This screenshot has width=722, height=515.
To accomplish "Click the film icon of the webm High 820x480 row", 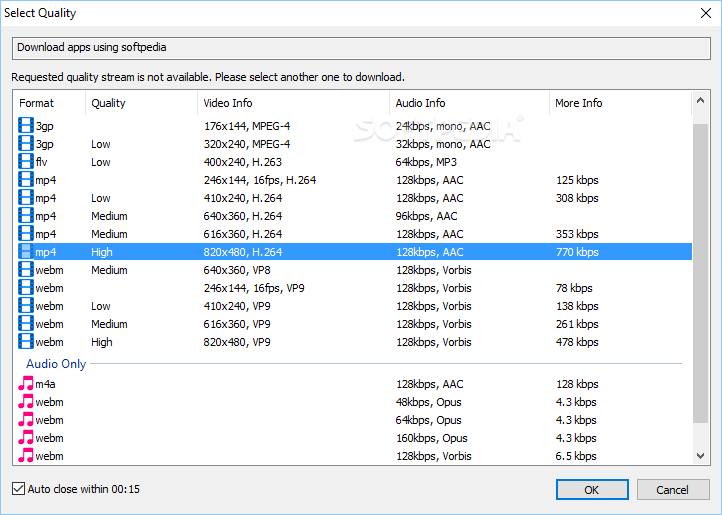I will coord(26,342).
